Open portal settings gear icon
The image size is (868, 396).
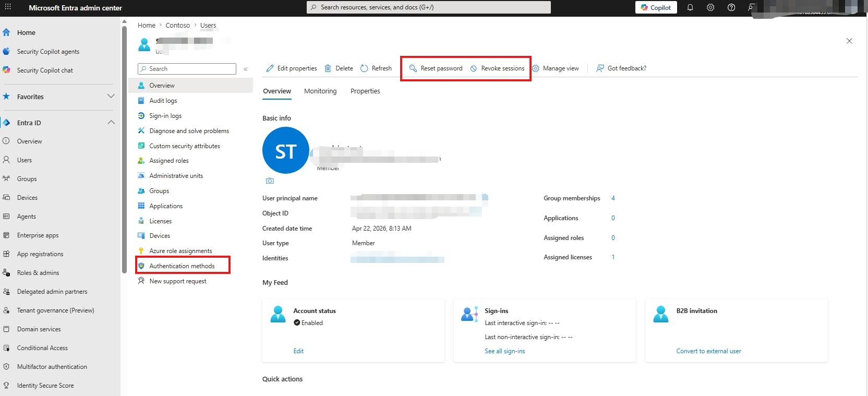710,7
